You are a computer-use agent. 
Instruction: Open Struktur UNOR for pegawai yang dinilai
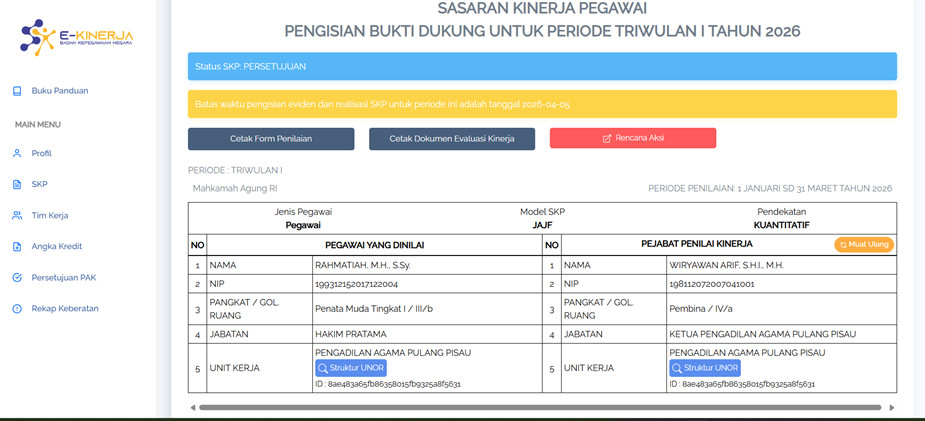coord(351,368)
